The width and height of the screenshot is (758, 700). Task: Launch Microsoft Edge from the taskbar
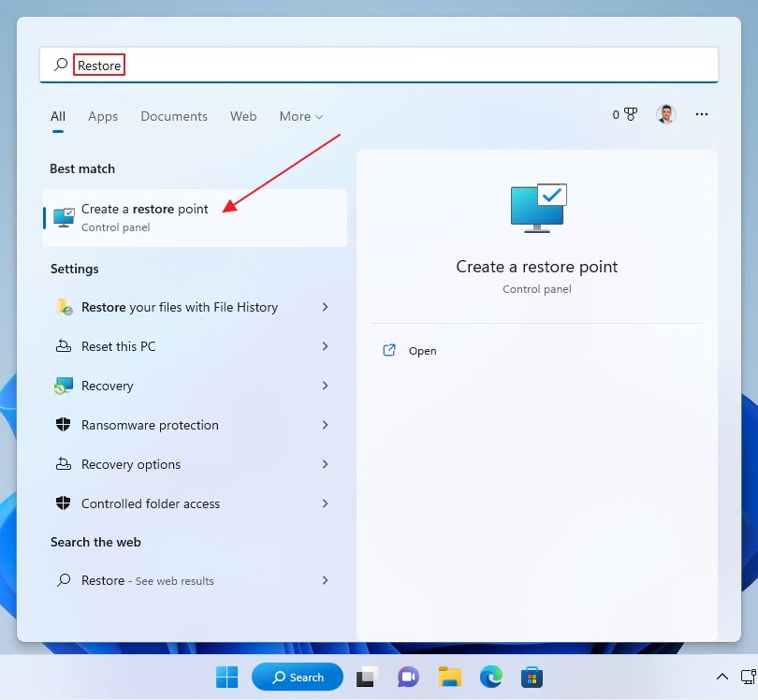click(x=490, y=677)
